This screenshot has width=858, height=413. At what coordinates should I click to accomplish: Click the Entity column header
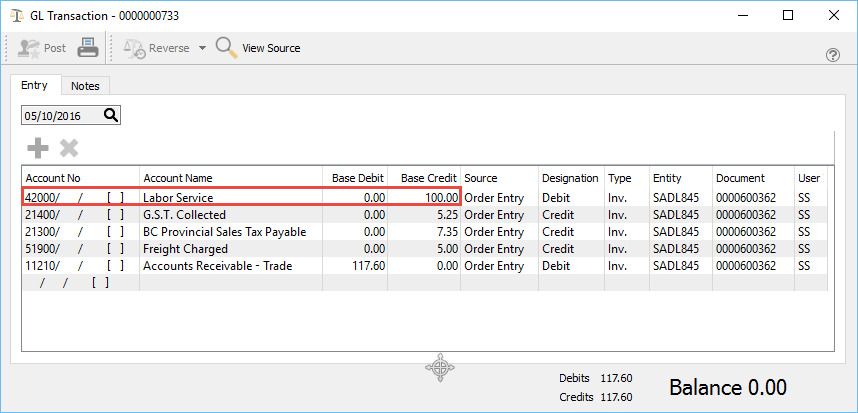tap(681, 178)
